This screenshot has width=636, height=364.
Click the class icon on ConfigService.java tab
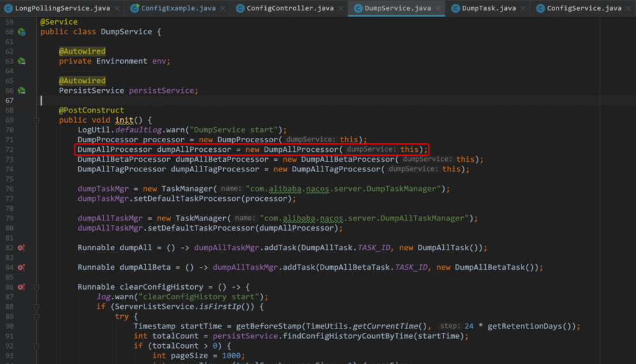[540, 8]
